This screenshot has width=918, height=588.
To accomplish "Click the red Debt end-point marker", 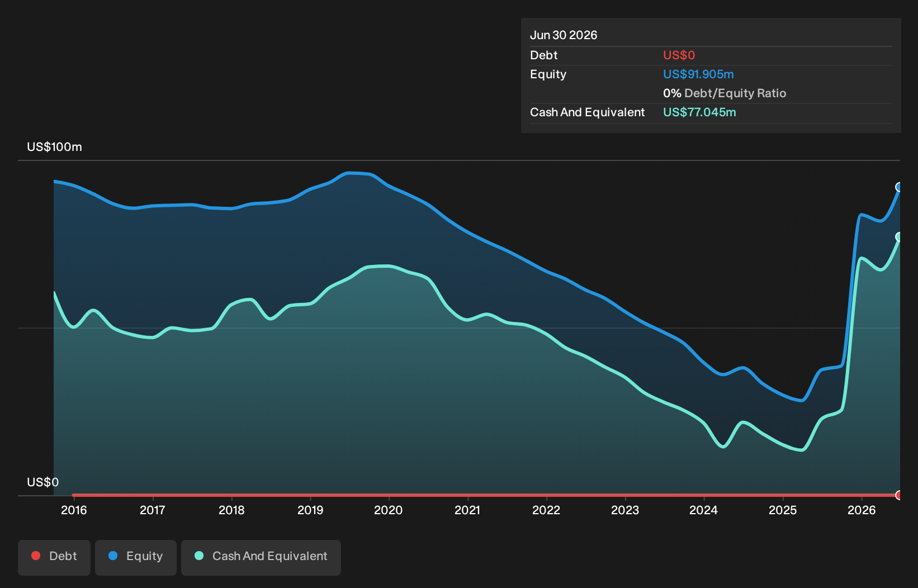I will tap(899, 495).
